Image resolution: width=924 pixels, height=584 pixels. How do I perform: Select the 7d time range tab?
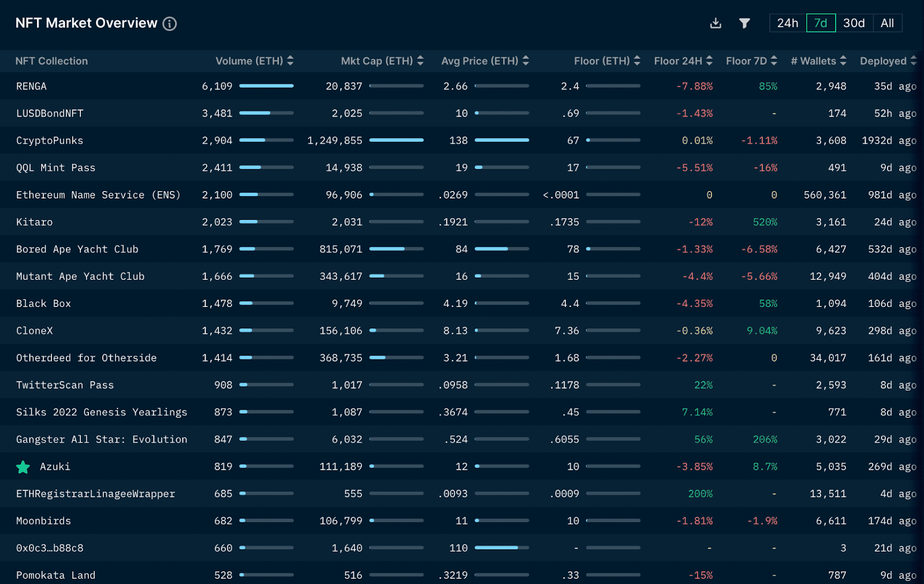(821, 23)
